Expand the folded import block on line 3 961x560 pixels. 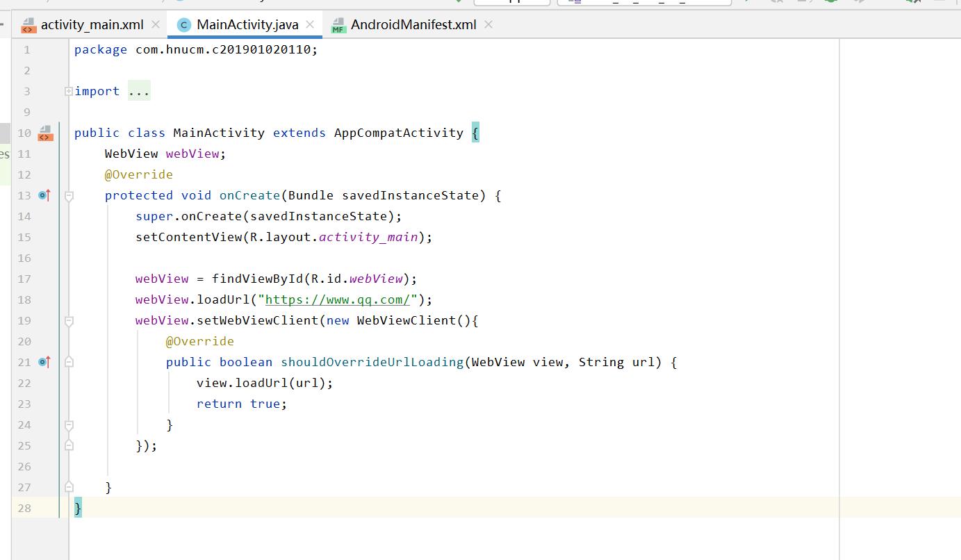click(68, 91)
